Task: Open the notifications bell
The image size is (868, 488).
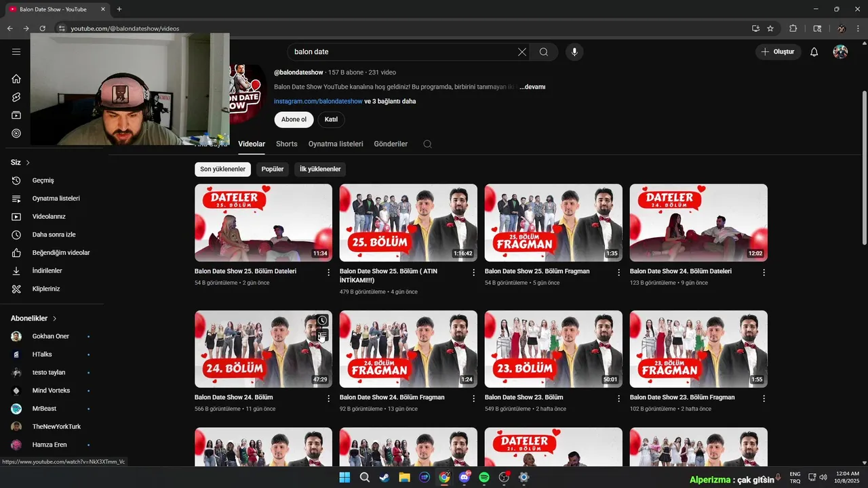Action: coord(814,52)
